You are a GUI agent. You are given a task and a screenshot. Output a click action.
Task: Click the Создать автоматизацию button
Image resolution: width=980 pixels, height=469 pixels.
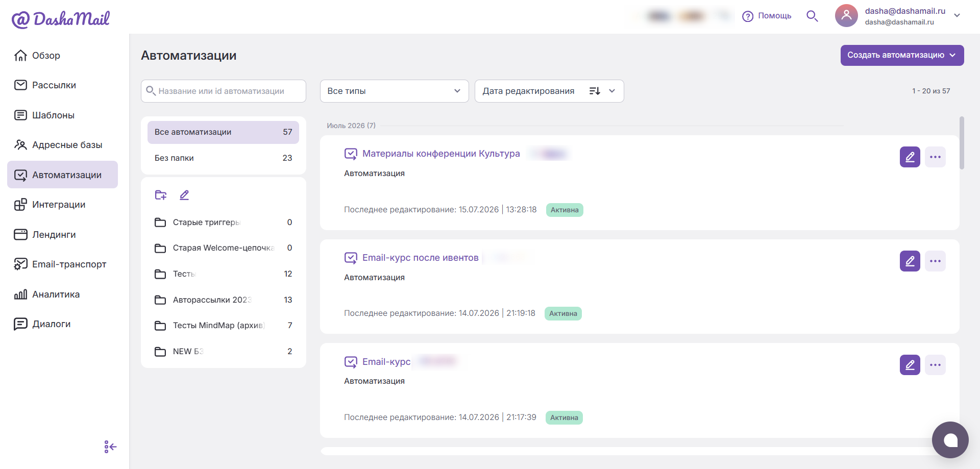click(902, 55)
